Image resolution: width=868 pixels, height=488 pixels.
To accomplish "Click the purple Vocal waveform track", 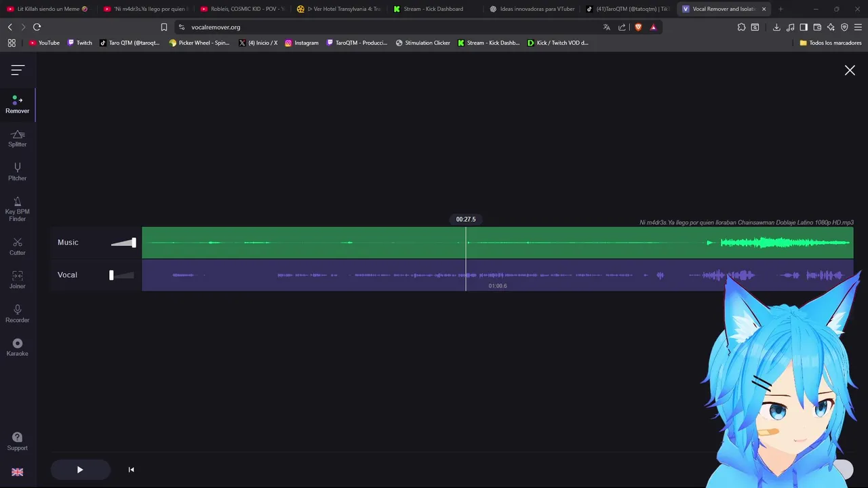I will 497,275.
